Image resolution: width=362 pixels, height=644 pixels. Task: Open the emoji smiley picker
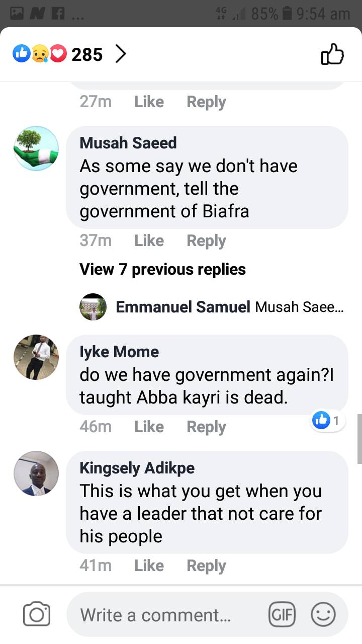pyautogui.click(x=323, y=614)
